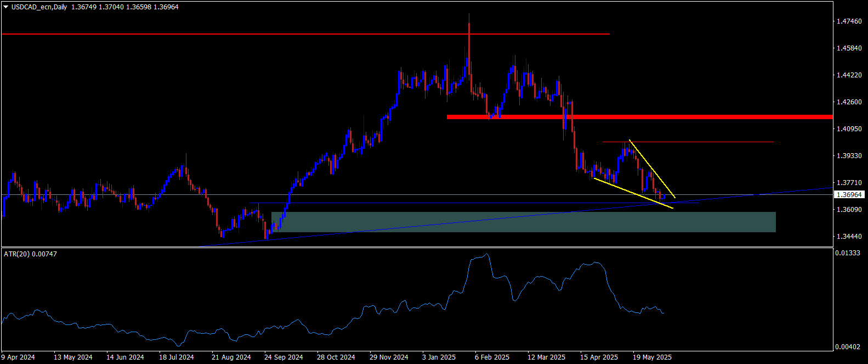The image size is (868, 364).
Task: Select the short red line near 1.4015
Action: 688,142
